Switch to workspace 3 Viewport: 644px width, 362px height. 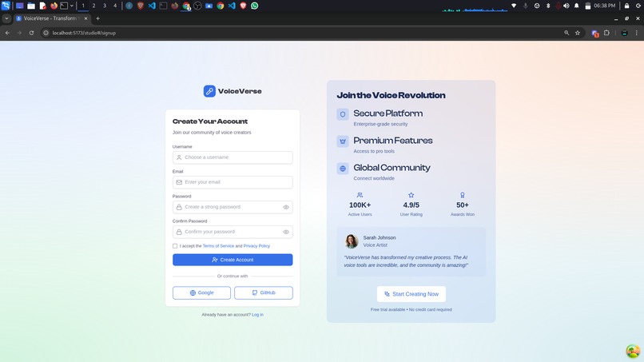pyautogui.click(x=105, y=6)
